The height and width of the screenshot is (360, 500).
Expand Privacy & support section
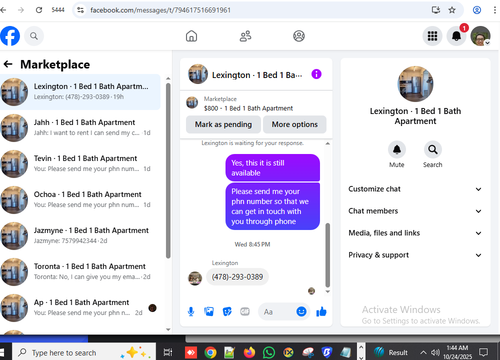click(x=415, y=255)
